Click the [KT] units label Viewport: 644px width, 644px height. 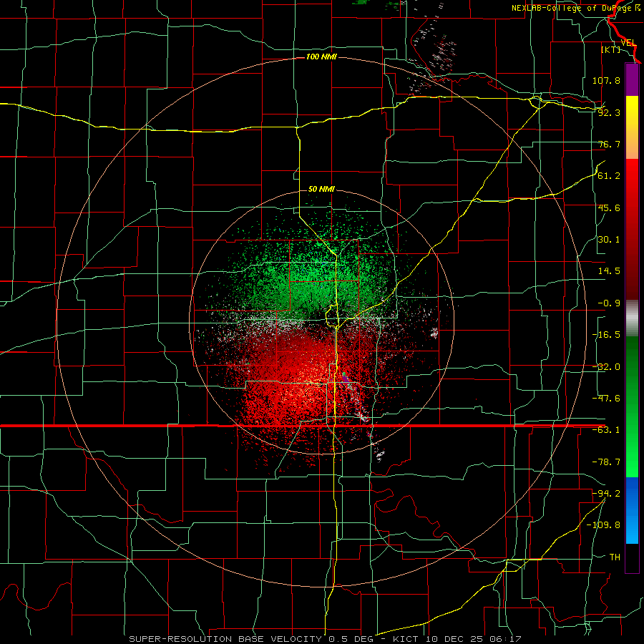click(610, 49)
